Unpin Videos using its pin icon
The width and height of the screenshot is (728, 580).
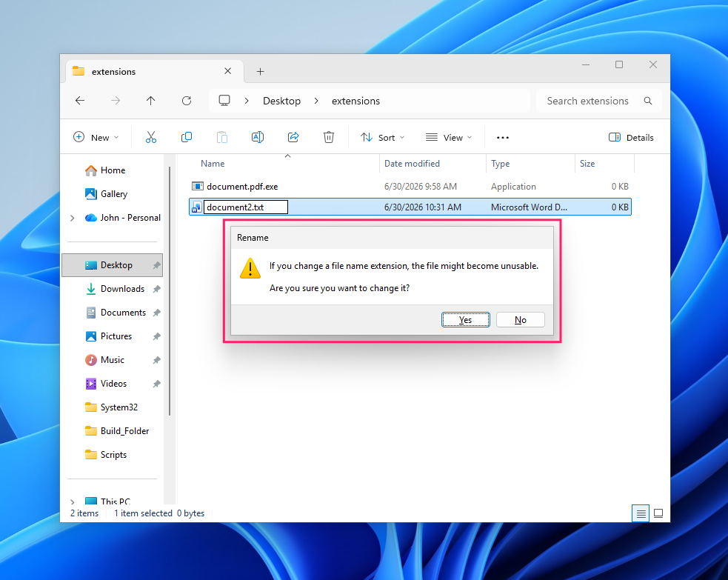click(x=157, y=384)
